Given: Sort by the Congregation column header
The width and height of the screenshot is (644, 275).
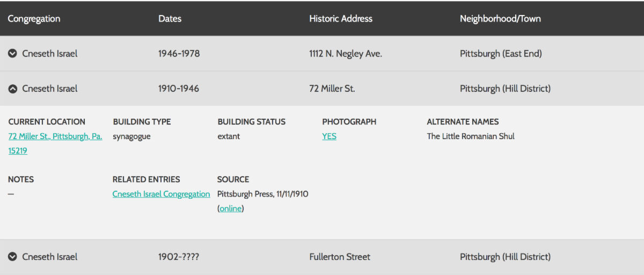Looking at the screenshot, I should coord(34,19).
